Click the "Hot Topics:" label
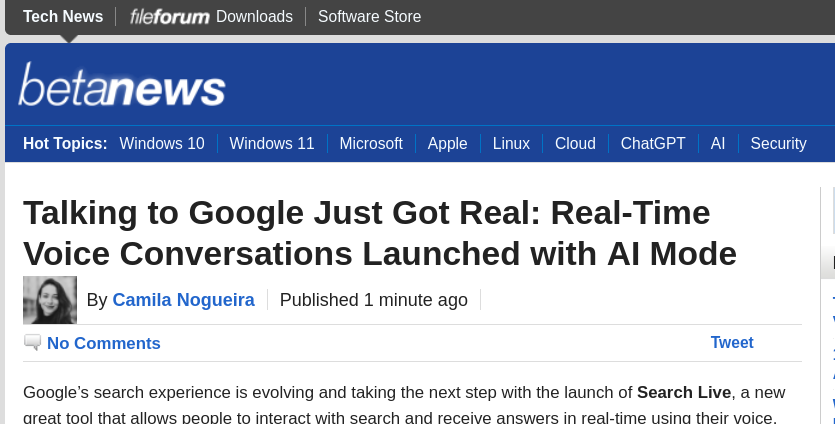This screenshot has width=835, height=424. click(x=65, y=143)
